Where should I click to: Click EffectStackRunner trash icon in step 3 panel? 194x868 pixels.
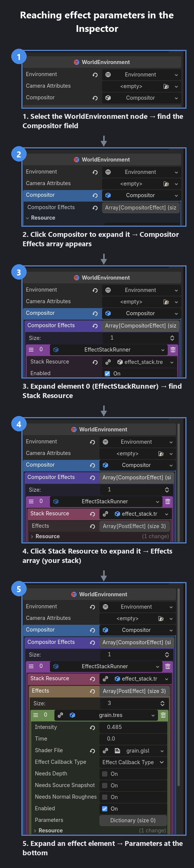pos(173,350)
